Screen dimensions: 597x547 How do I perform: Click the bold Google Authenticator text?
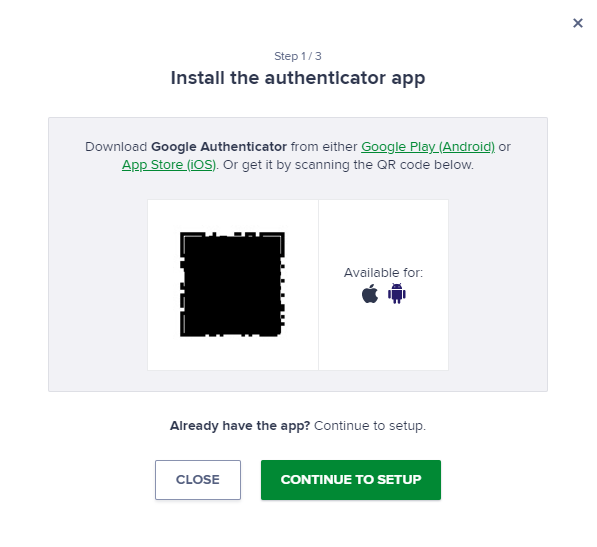219,147
